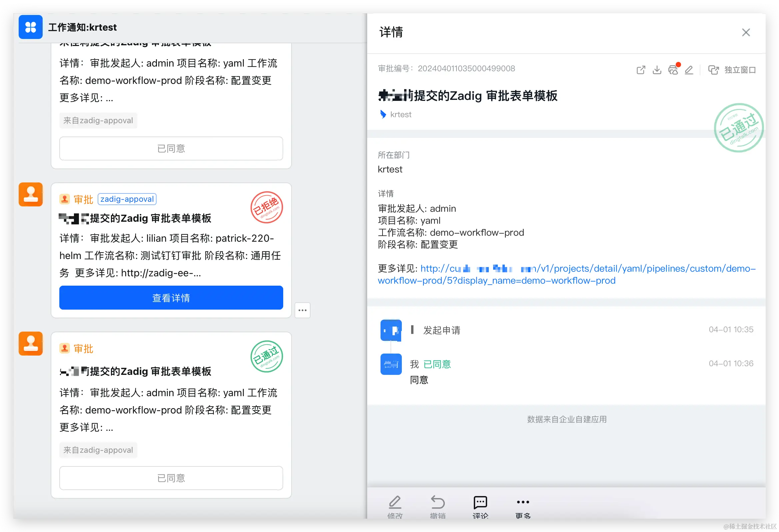Viewport: 779px width, 532px height.
Task: Expand the 更多 menu at bottom bar
Action: [523, 502]
